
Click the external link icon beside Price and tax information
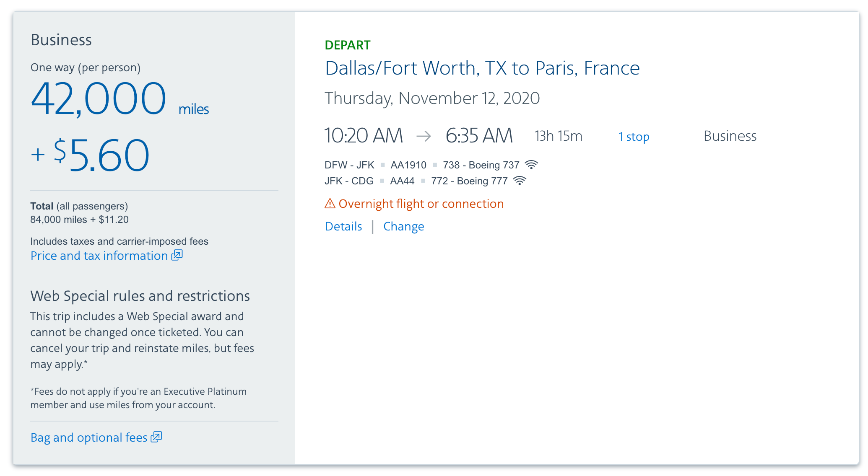[x=177, y=255]
